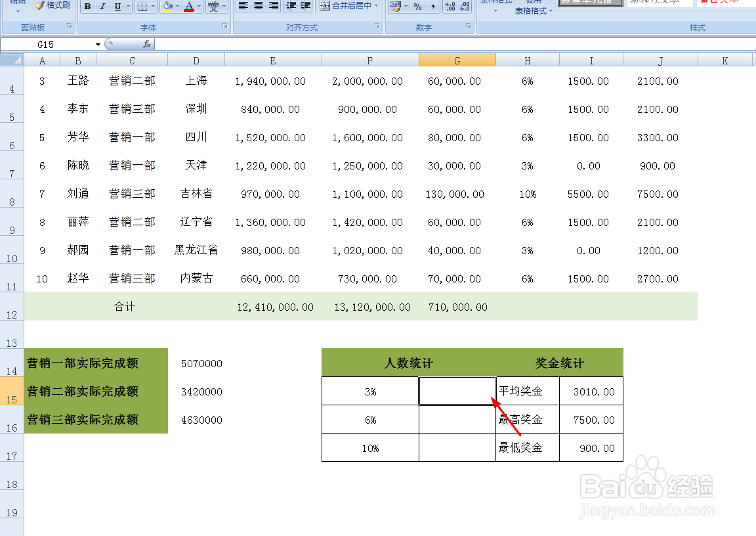Screen dimensions: 756x536
Task: Select 营销一部实际完成额 label cell
Action: (96, 363)
